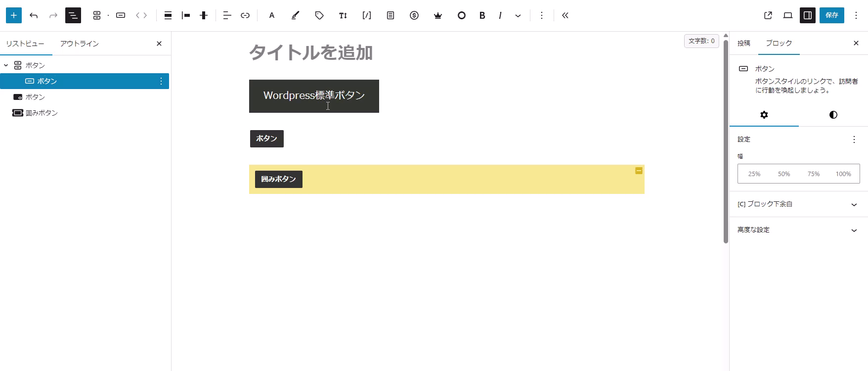Viewport: 868px width, 371px height.
Task: Click the link icon in toolbar
Action: pos(245,15)
